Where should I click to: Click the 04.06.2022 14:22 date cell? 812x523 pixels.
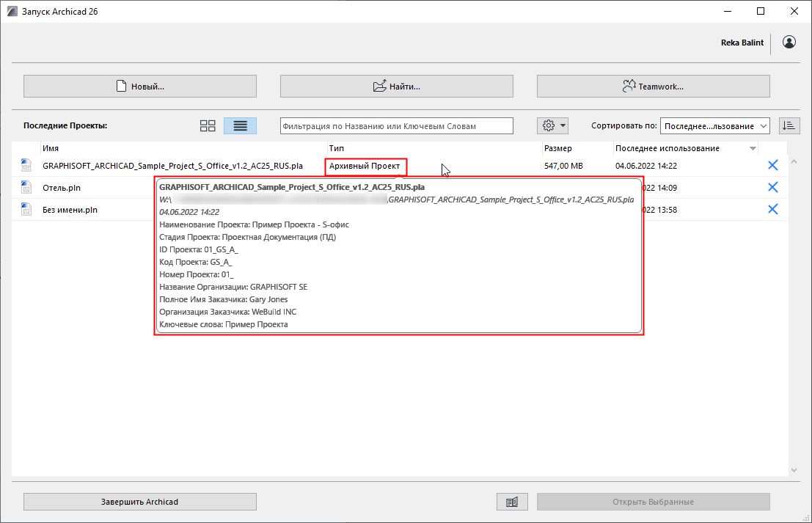point(645,166)
